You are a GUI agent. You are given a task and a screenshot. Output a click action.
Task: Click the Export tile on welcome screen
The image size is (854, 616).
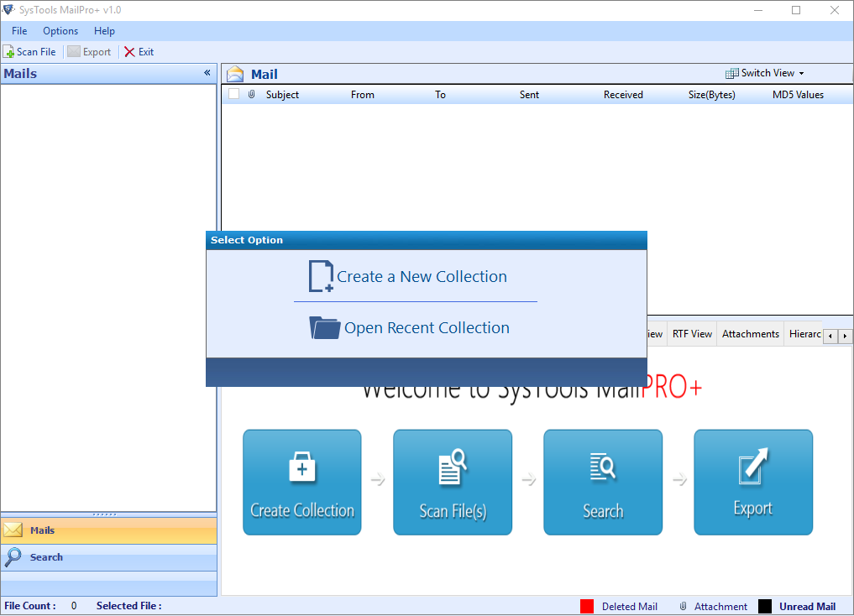(753, 482)
